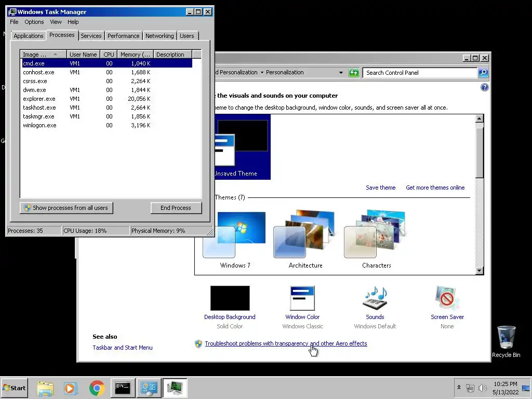Open Task Manager Options menu

[34, 22]
